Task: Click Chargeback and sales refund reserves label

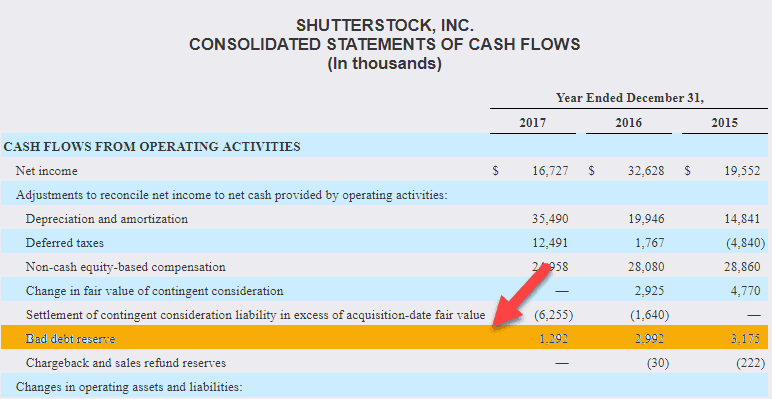Action: (126, 363)
